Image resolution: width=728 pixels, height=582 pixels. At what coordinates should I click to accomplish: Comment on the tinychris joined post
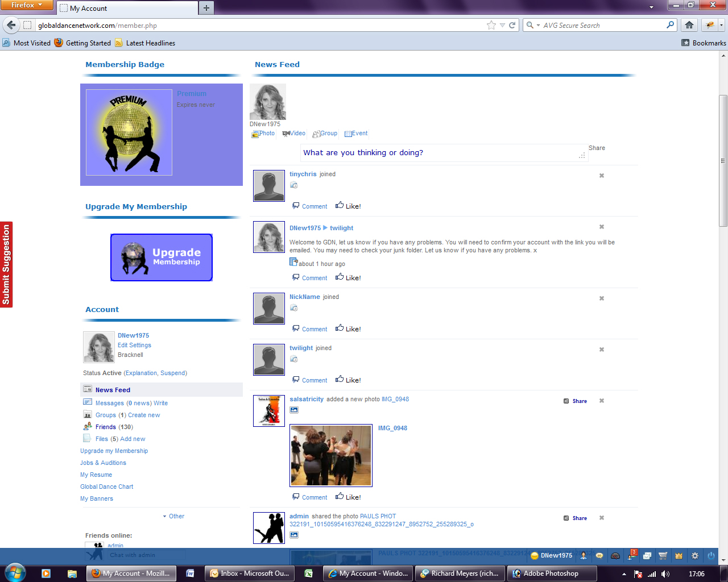(310, 206)
